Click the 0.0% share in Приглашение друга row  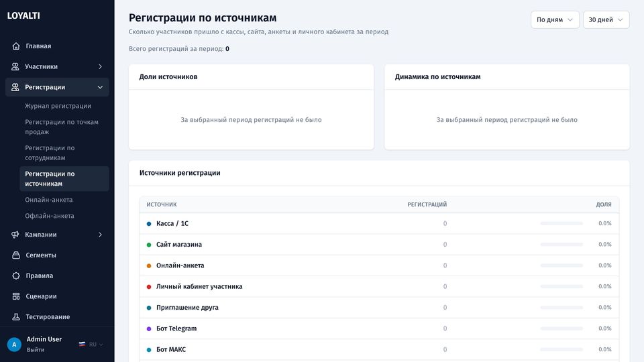tap(604, 308)
